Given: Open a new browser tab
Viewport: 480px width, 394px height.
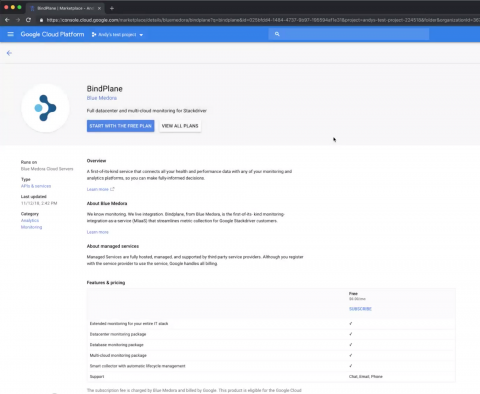Looking at the screenshot, I should (112, 8).
